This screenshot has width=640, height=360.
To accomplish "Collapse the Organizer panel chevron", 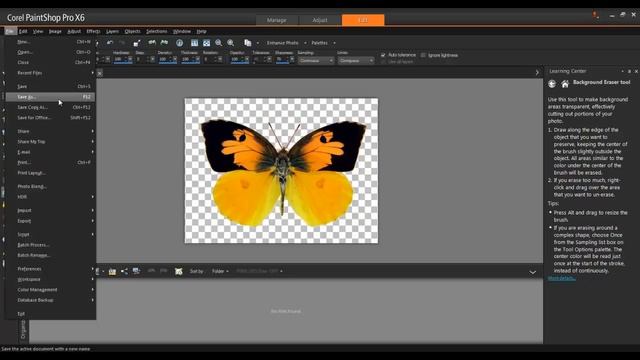I will 533,272.
